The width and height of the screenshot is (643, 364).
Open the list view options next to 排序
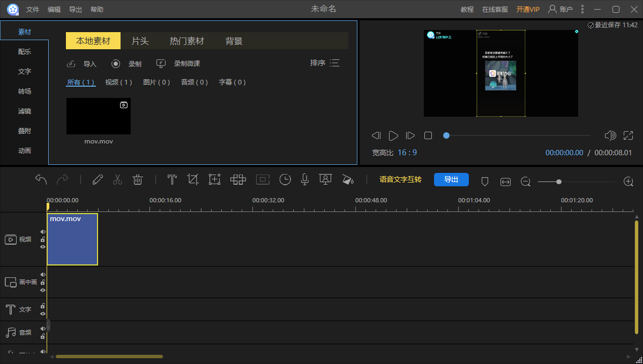pos(335,63)
